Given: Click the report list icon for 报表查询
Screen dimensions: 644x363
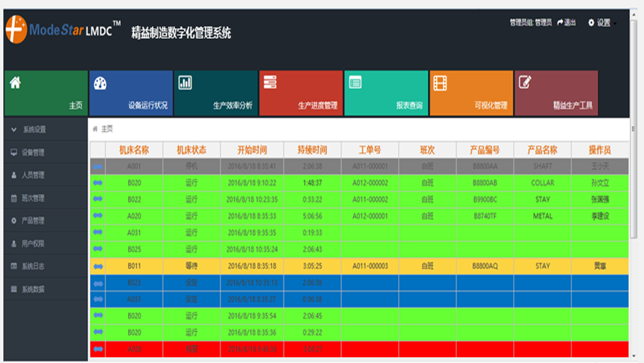Looking at the screenshot, I should (x=355, y=83).
